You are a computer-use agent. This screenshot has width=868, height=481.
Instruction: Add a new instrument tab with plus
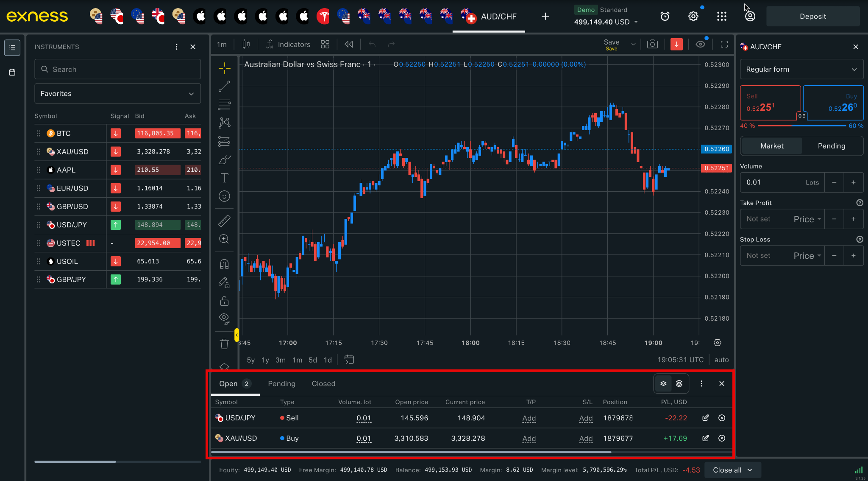click(x=545, y=16)
